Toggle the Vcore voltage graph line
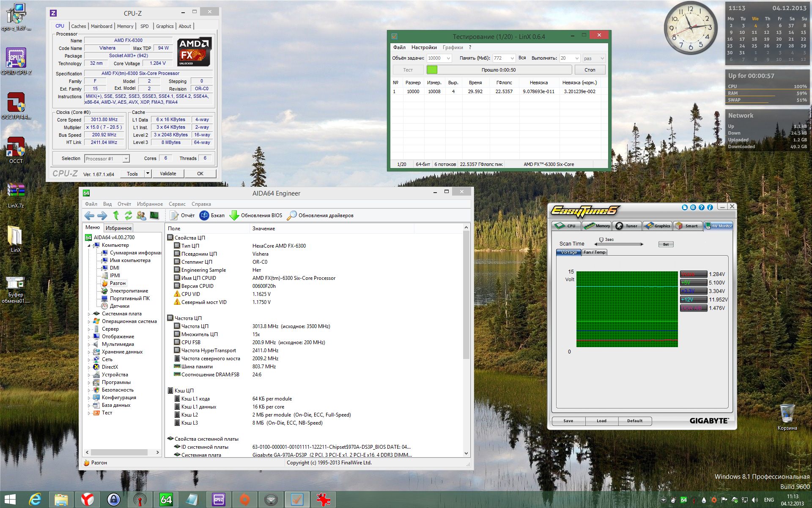Image resolution: width=812 pixels, height=508 pixels. (x=693, y=274)
